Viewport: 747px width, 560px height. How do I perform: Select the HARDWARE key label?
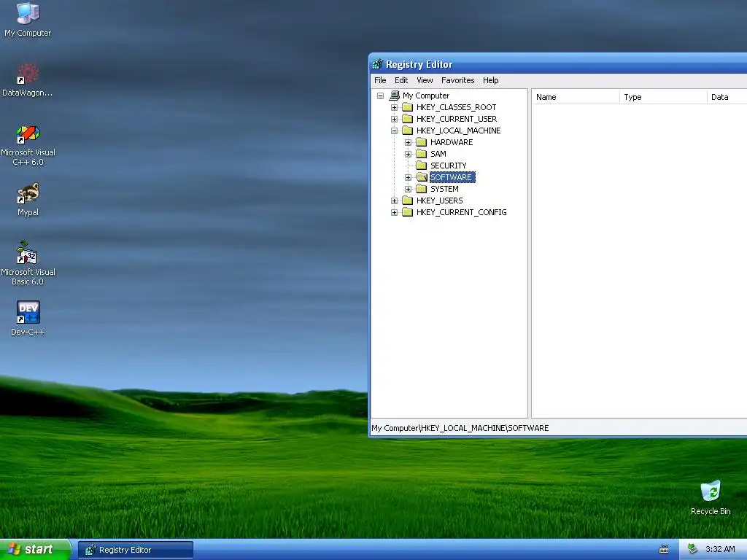[x=451, y=142]
